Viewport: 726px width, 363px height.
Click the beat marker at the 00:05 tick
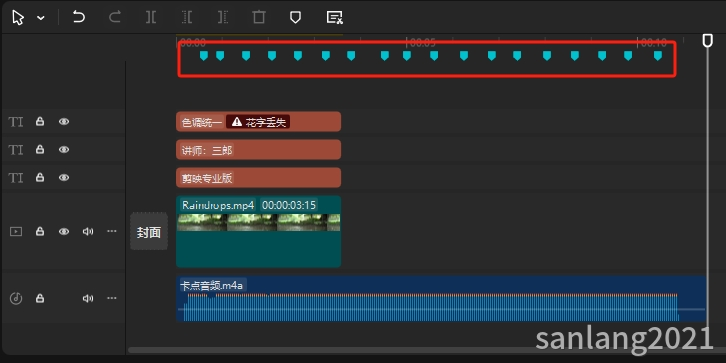407,56
